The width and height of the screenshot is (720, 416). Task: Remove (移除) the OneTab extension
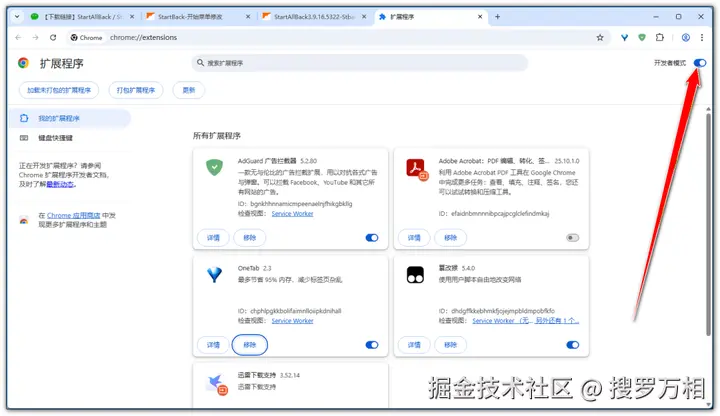pos(249,345)
